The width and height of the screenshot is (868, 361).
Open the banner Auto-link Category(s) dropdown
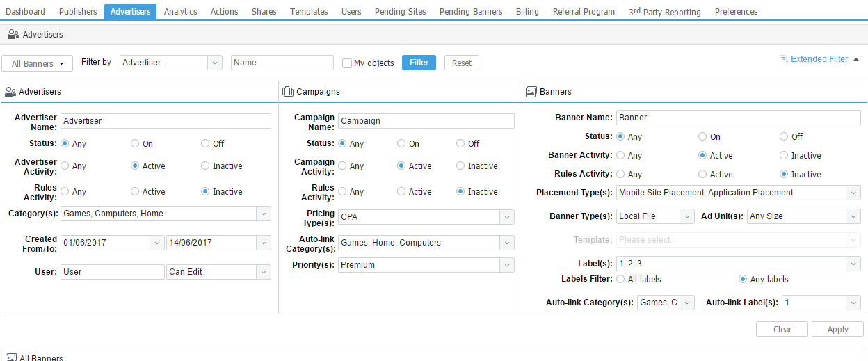point(687,303)
